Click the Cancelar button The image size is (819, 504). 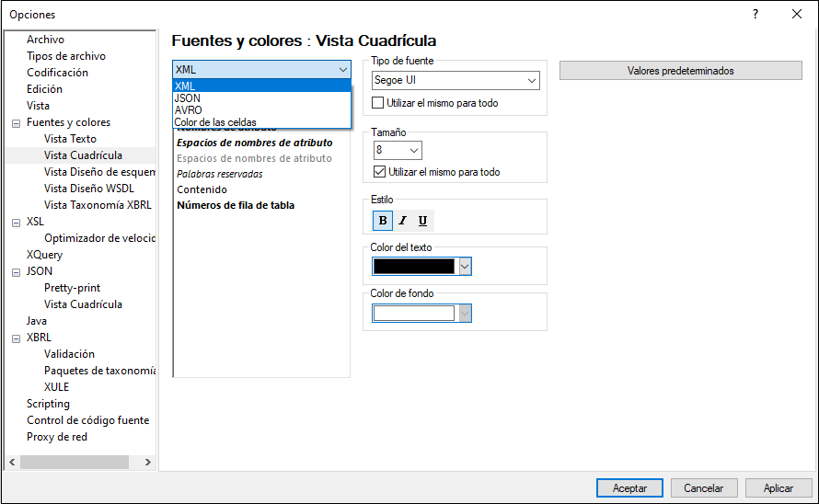[x=704, y=487]
